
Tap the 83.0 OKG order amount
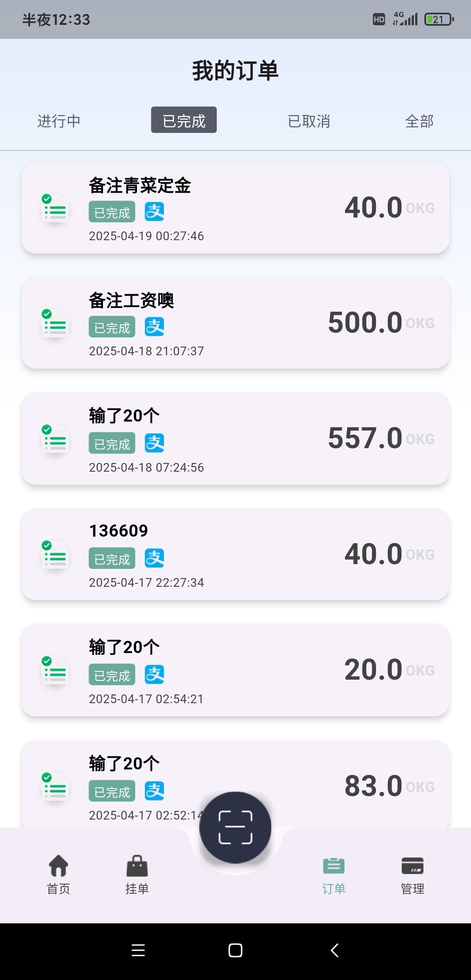coord(373,786)
